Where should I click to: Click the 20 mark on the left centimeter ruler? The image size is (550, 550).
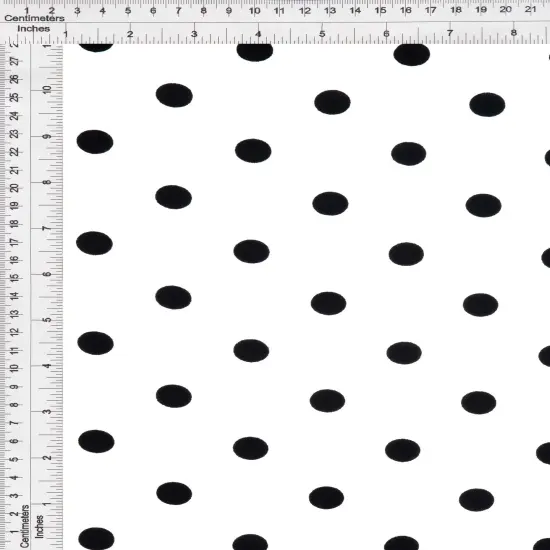[x=15, y=188]
